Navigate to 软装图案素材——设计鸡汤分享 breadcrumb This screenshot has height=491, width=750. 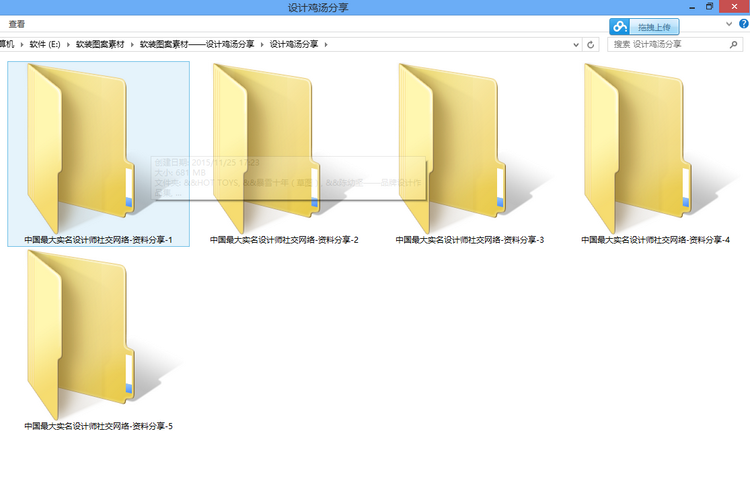pyautogui.click(x=197, y=44)
